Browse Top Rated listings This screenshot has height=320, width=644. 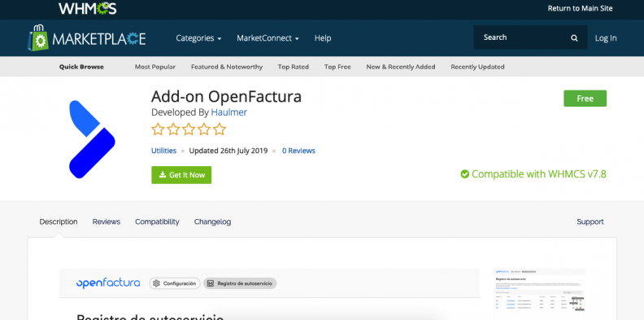(x=294, y=67)
